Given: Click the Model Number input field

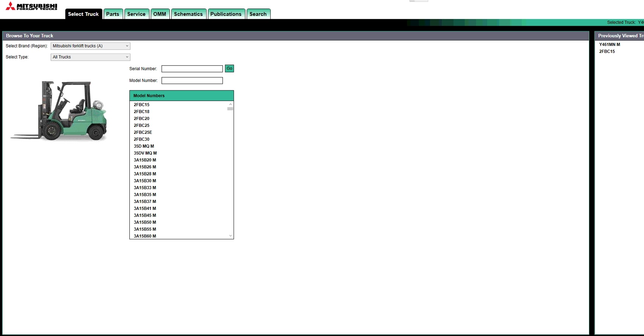Looking at the screenshot, I should (x=192, y=81).
